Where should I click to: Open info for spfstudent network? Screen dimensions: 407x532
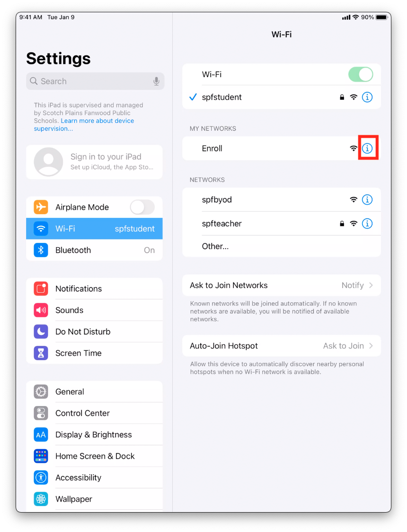tap(367, 97)
